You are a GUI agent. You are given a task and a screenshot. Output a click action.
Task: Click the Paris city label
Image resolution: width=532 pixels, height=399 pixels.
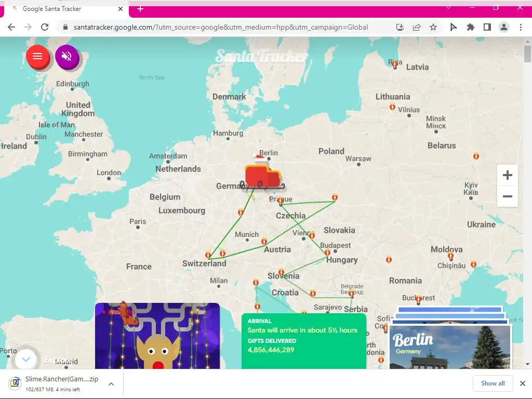coord(137,221)
